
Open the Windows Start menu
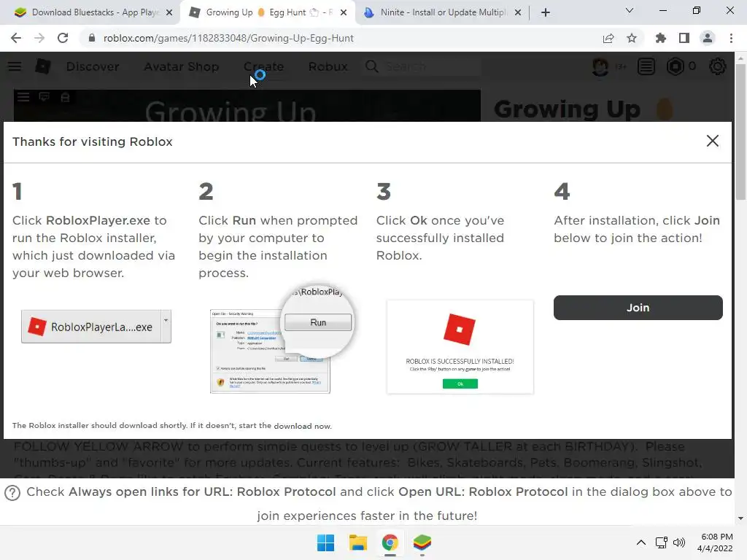click(x=326, y=542)
